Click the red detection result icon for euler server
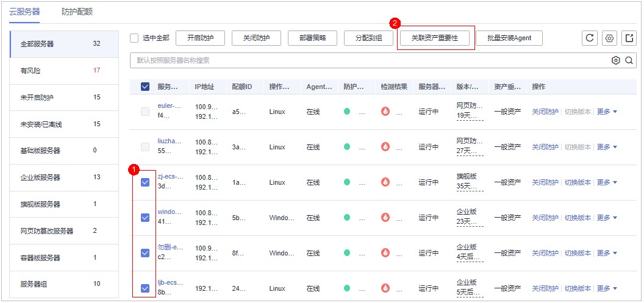The height and width of the screenshot is (303, 644). click(x=385, y=112)
